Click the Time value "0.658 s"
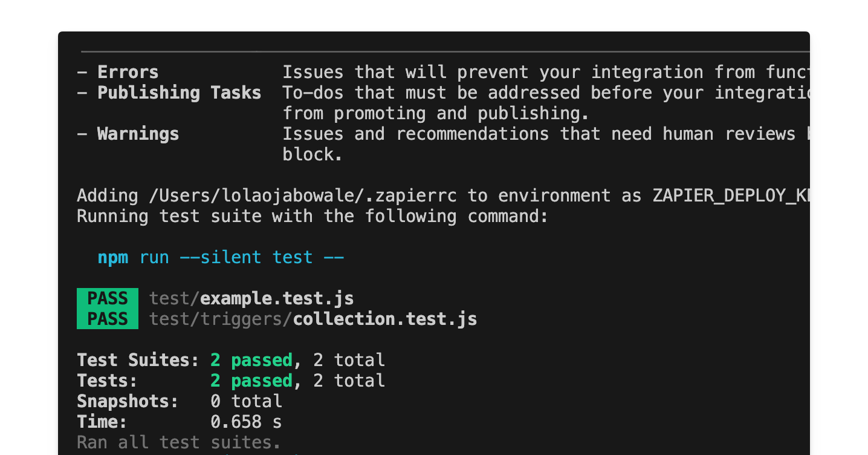 tap(246, 422)
